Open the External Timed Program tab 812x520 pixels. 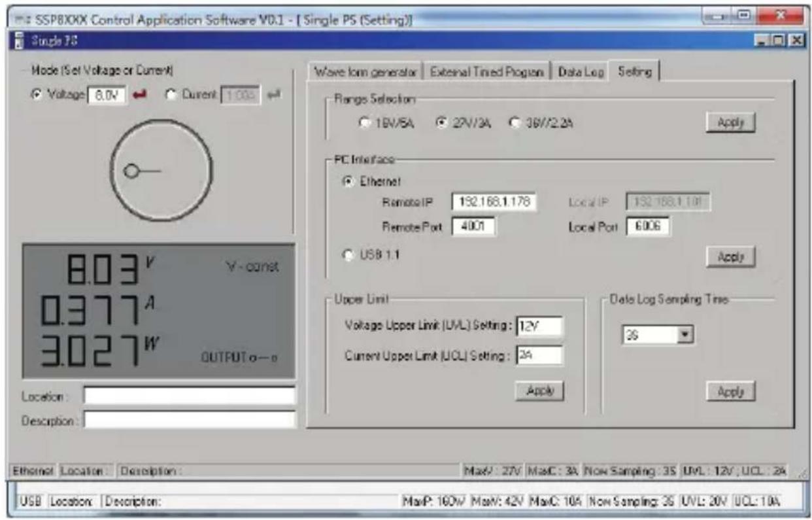(486, 72)
